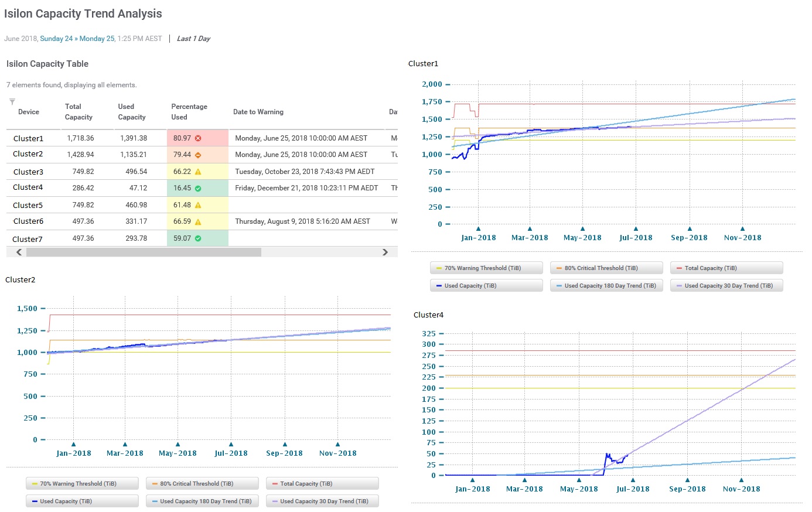Click the table's left scroll arrow

(x=19, y=252)
